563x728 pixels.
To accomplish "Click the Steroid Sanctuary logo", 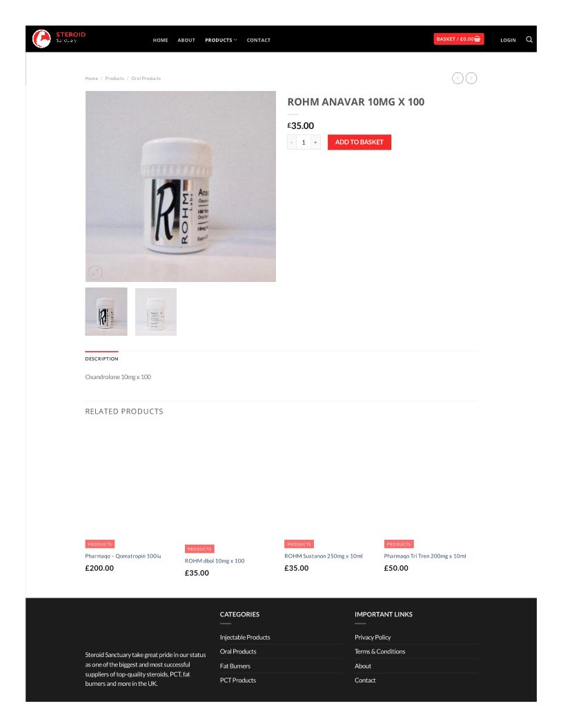I will pyautogui.click(x=59, y=39).
